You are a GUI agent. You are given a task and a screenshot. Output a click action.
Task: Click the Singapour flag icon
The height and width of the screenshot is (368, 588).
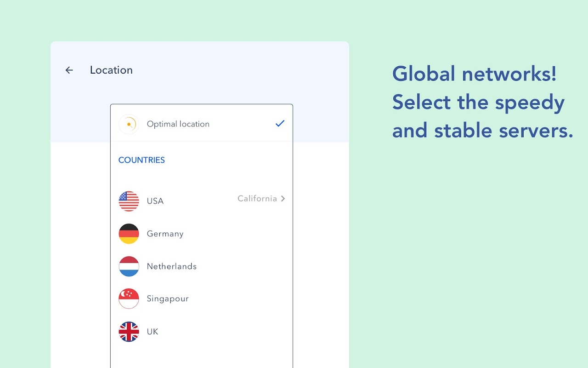[x=129, y=299]
